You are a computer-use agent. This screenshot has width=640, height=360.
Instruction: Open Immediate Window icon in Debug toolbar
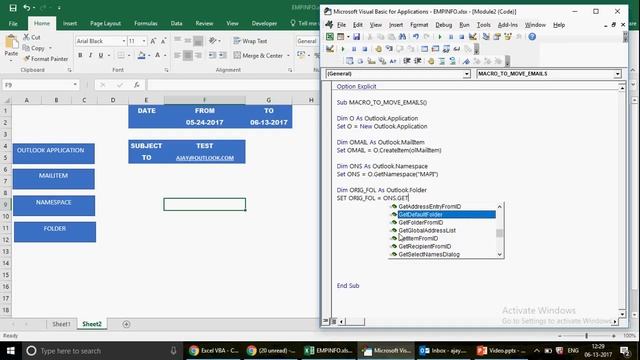pos(435,49)
